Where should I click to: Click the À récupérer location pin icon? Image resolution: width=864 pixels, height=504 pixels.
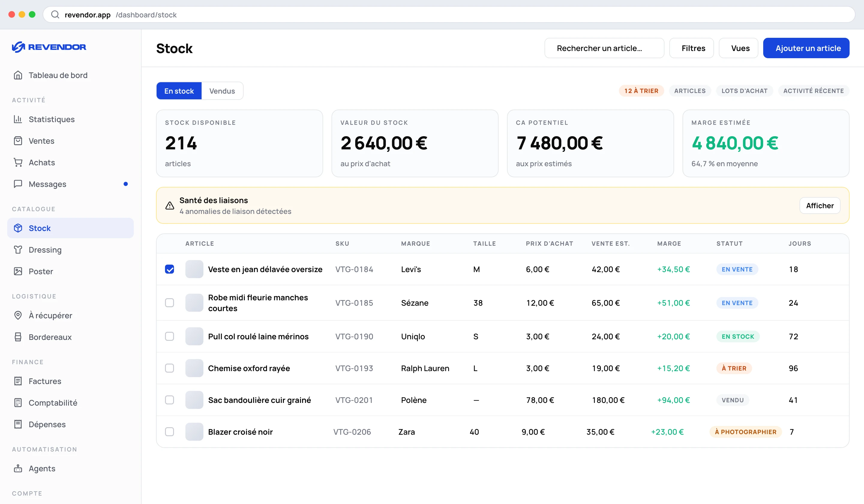point(18,315)
